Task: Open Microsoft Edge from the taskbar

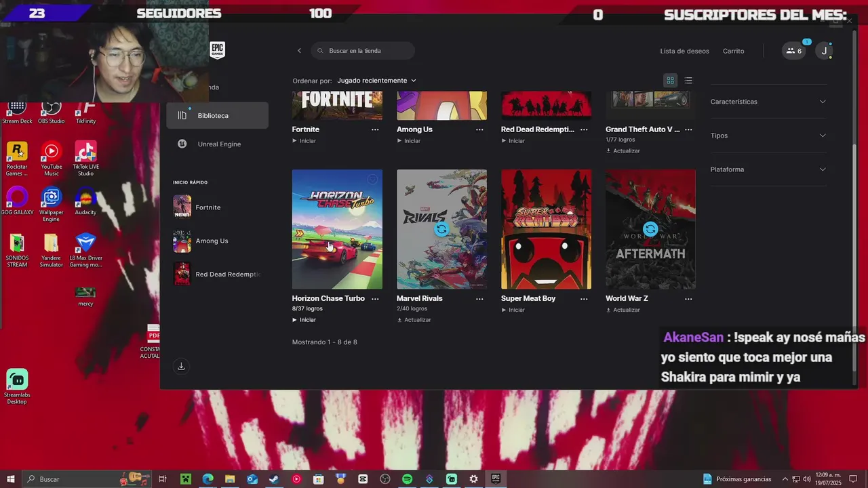Action: tap(208, 479)
